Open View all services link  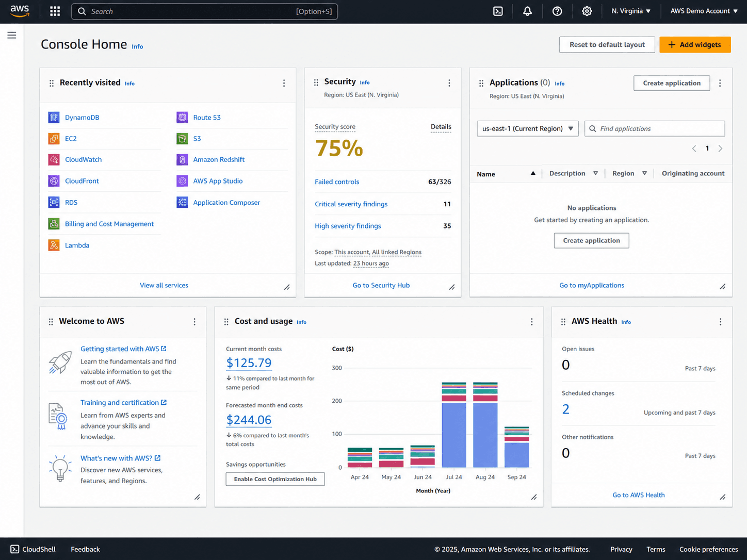point(164,285)
